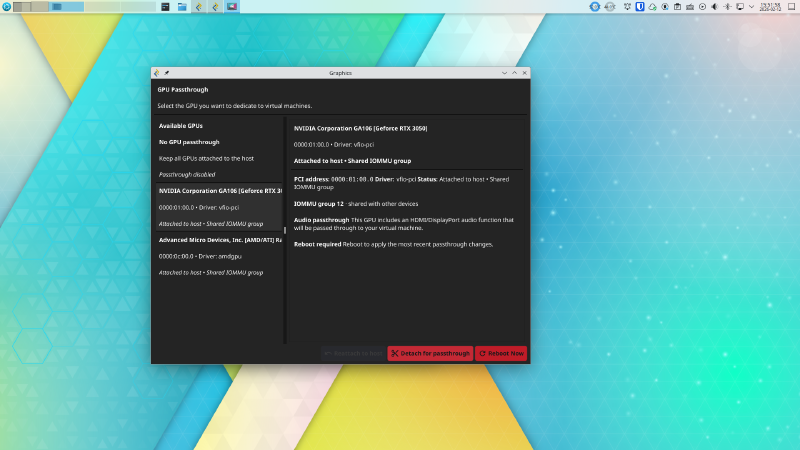Screen dimensions: 800x450
Task: Click the greyed-out Reattach to host button
Action: (353, 353)
